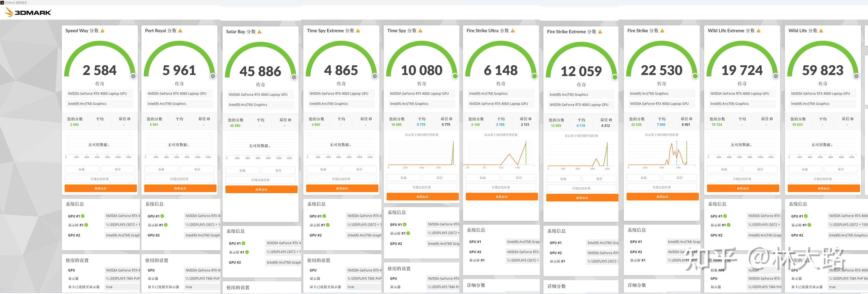Image resolution: width=868 pixels, height=294 pixels.
Task: Click the warning icon beside Speed Way 分数
Action: tap(102, 31)
